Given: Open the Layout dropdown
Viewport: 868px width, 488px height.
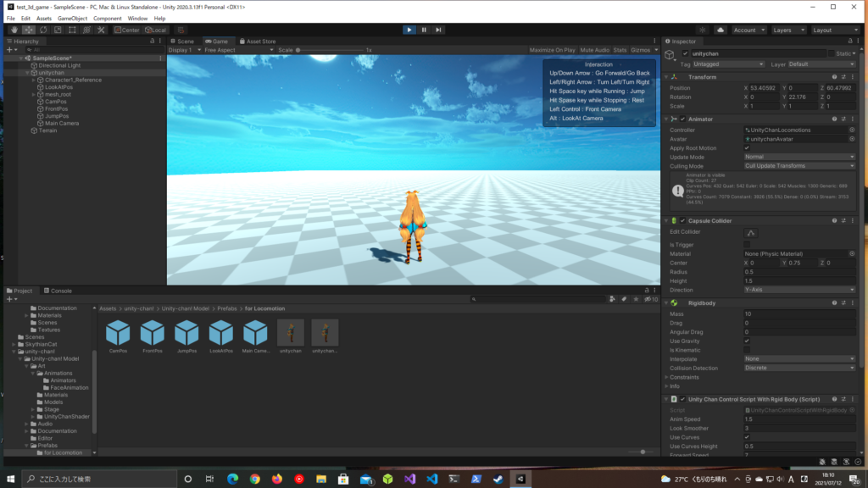Looking at the screenshot, I should [x=835, y=30].
